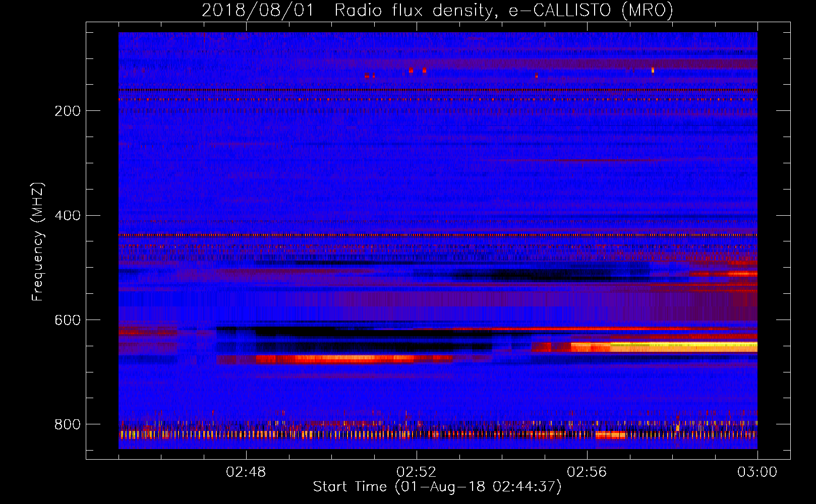This screenshot has width=816, height=504.
Task: Click the 02:52 time tick label
Action: [x=417, y=472]
